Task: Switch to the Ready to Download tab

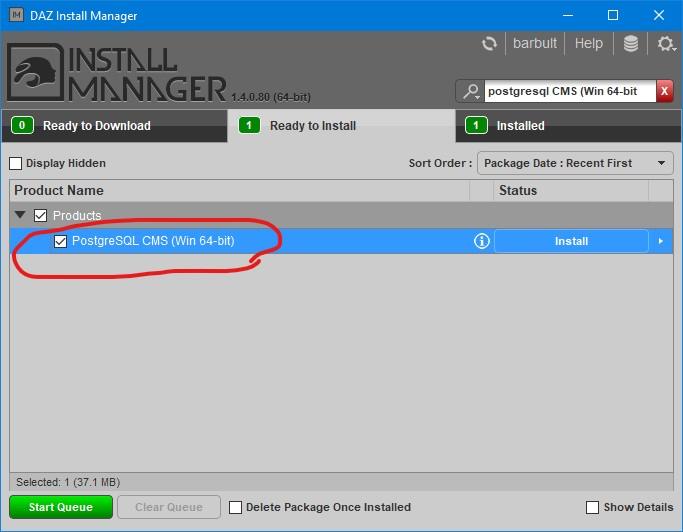Action: point(115,126)
